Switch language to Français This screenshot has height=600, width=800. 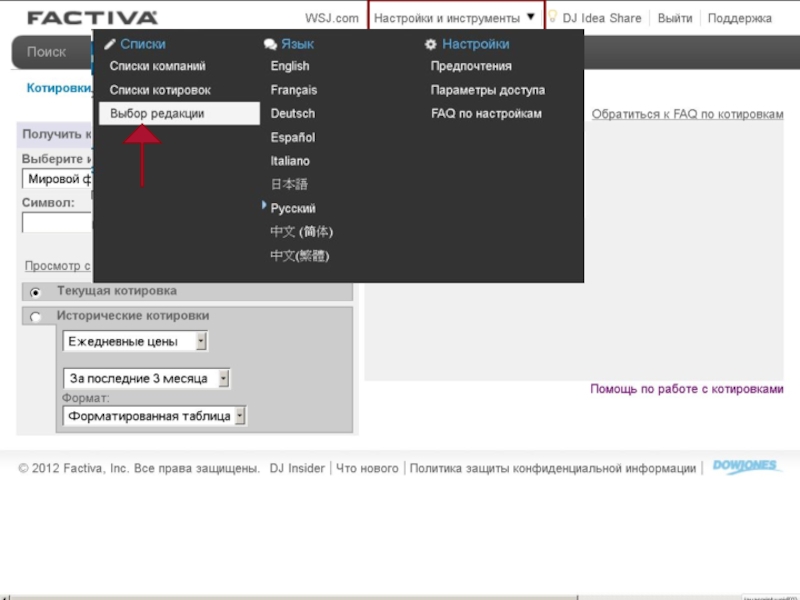[294, 90]
